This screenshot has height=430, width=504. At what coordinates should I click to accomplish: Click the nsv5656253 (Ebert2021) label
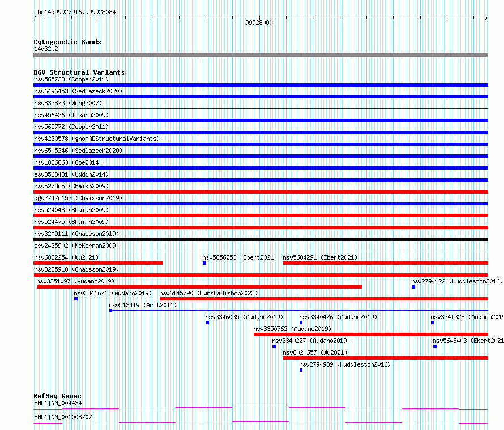[x=240, y=257]
